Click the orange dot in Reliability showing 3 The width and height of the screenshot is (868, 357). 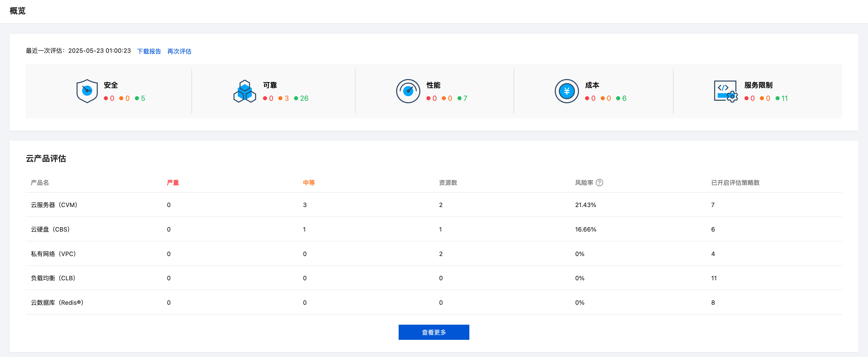(280, 98)
